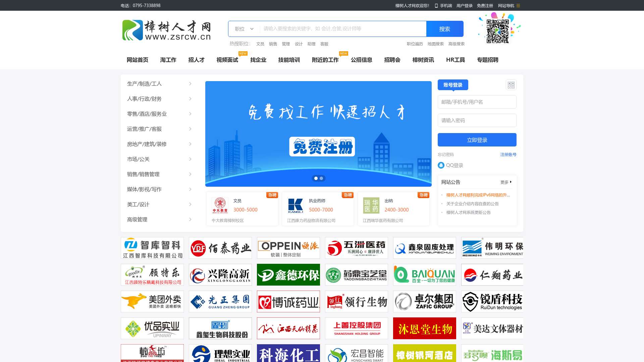The height and width of the screenshot is (362, 644).
Task: Open 佰泰药业 company logo
Action: click(220, 248)
